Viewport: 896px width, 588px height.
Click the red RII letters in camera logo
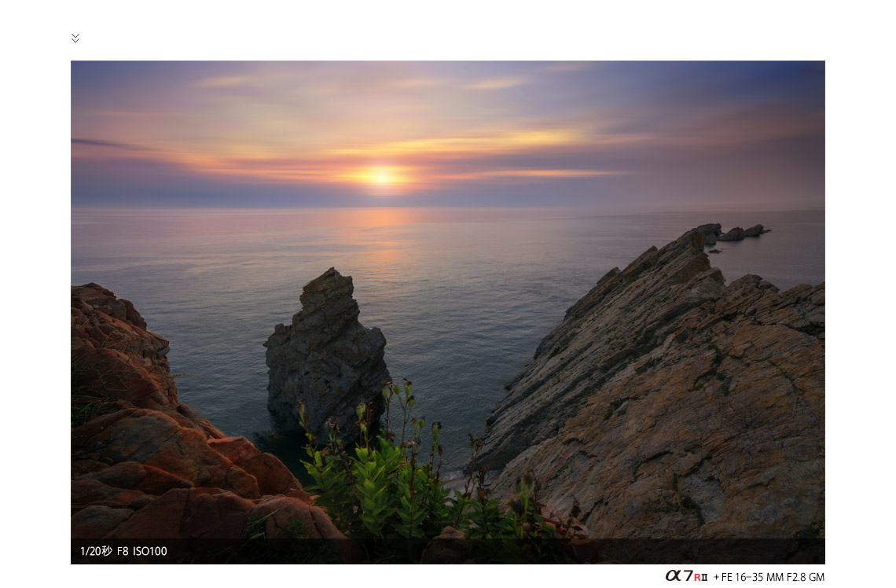coord(700,577)
